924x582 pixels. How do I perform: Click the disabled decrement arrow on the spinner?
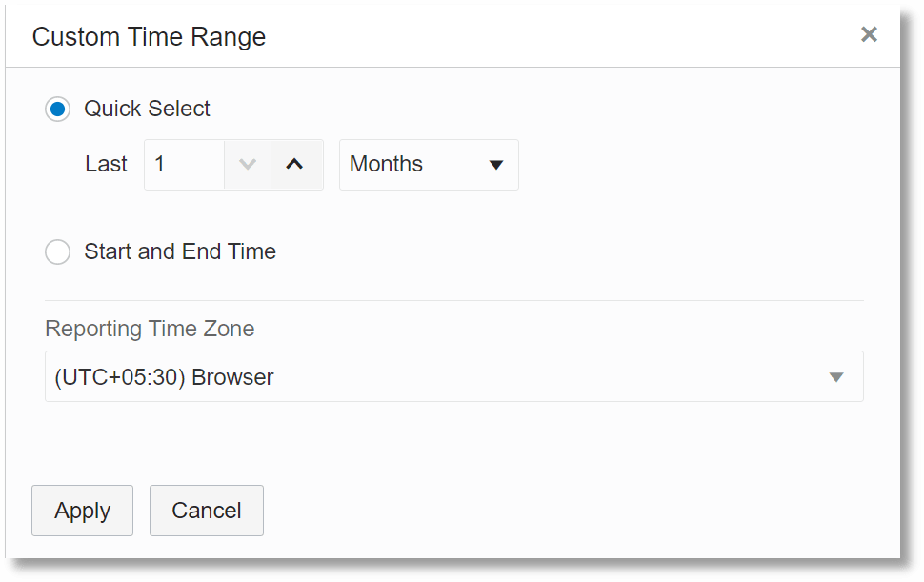[248, 164]
